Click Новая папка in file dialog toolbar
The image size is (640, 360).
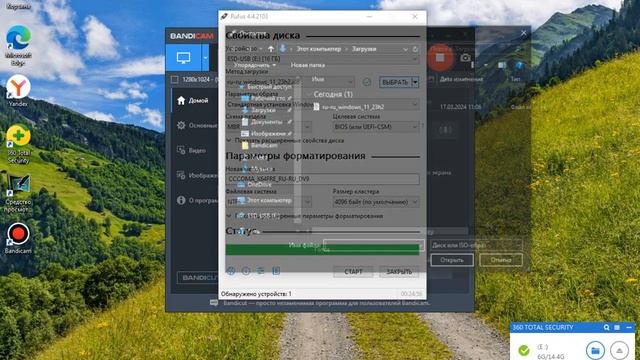pyautogui.click(x=308, y=65)
